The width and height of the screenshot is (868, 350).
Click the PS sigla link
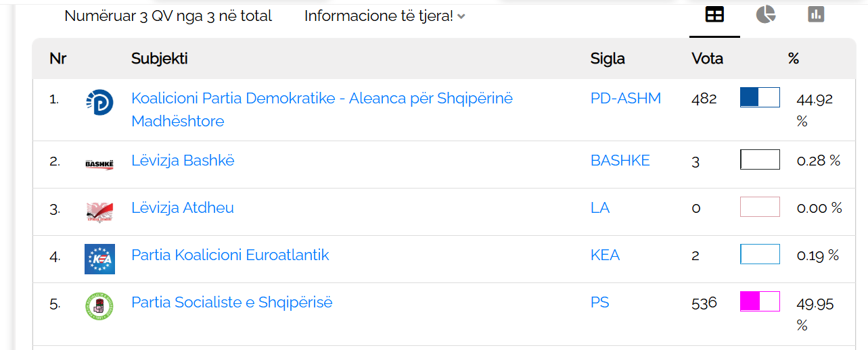(x=599, y=303)
